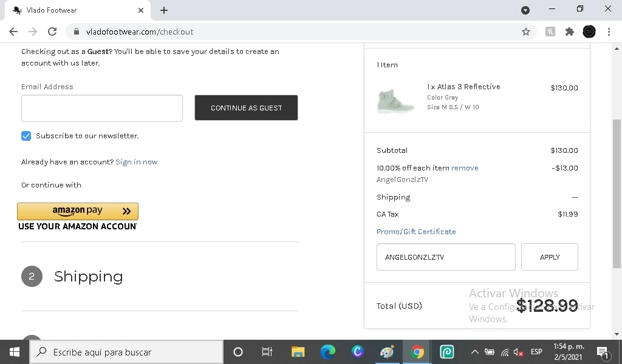Viewport: 622px width, 364px height.
Task: Open the green P app in taskbar
Action: click(x=446, y=352)
